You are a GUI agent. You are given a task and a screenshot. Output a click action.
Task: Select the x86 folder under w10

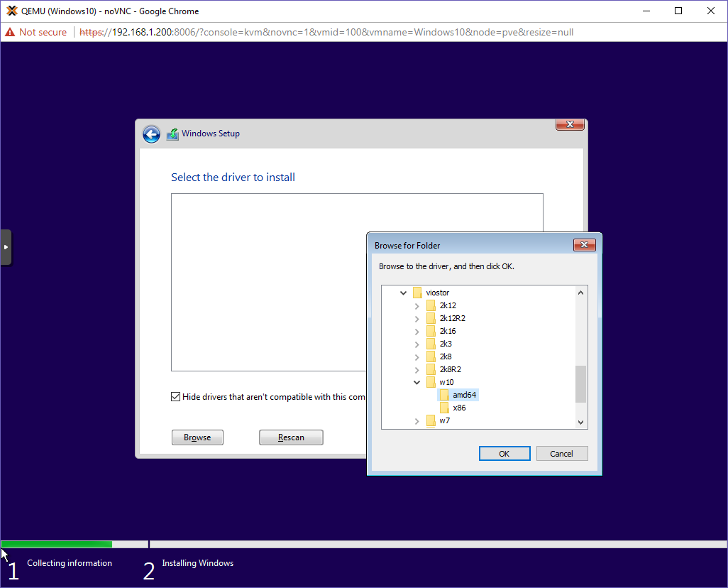point(460,408)
